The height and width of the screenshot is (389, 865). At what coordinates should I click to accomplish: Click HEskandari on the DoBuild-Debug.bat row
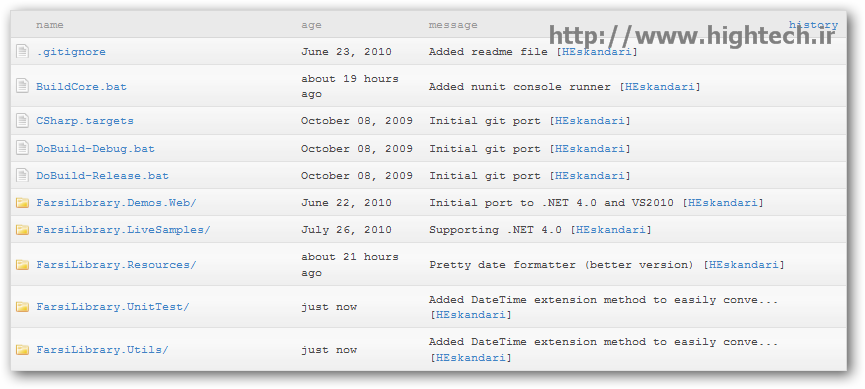[590, 148]
